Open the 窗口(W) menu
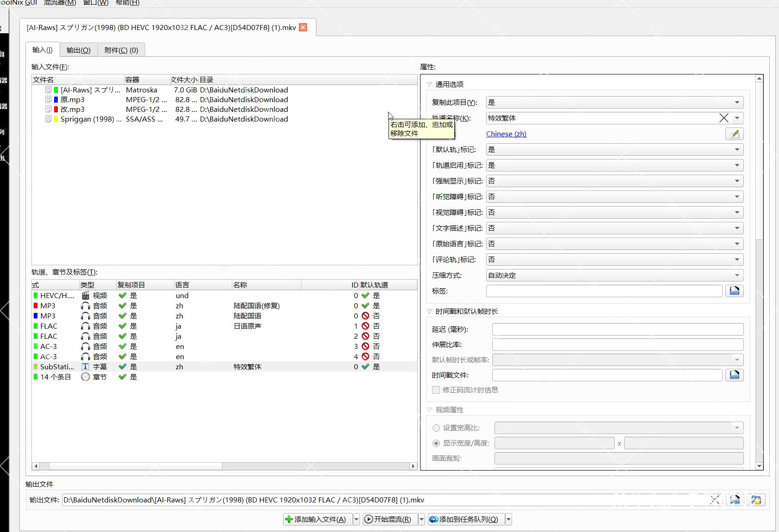Image resolution: width=779 pixels, height=532 pixels. click(96, 3)
